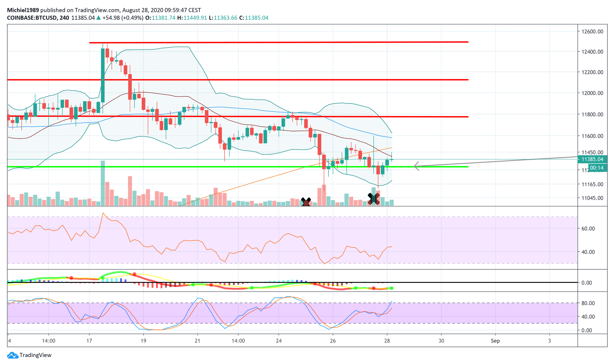
Task: Click the low value 11363.66
Action: tap(226, 18)
